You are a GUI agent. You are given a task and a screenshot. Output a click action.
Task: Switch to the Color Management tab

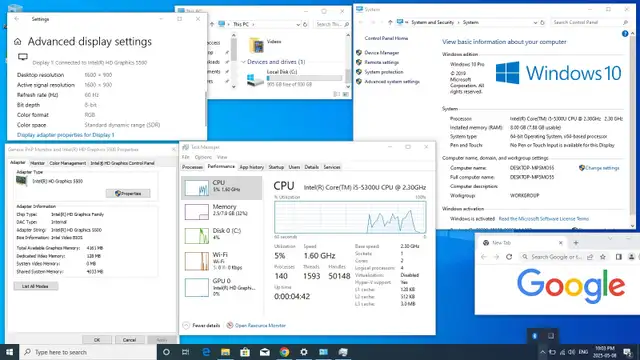[x=68, y=163]
